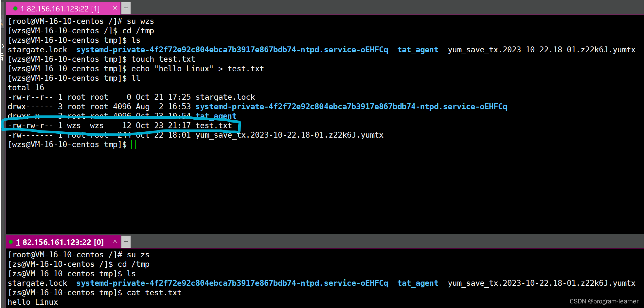Click the upper terminal cursor prompt
This screenshot has width=644, height=308.
coord(134,145)
